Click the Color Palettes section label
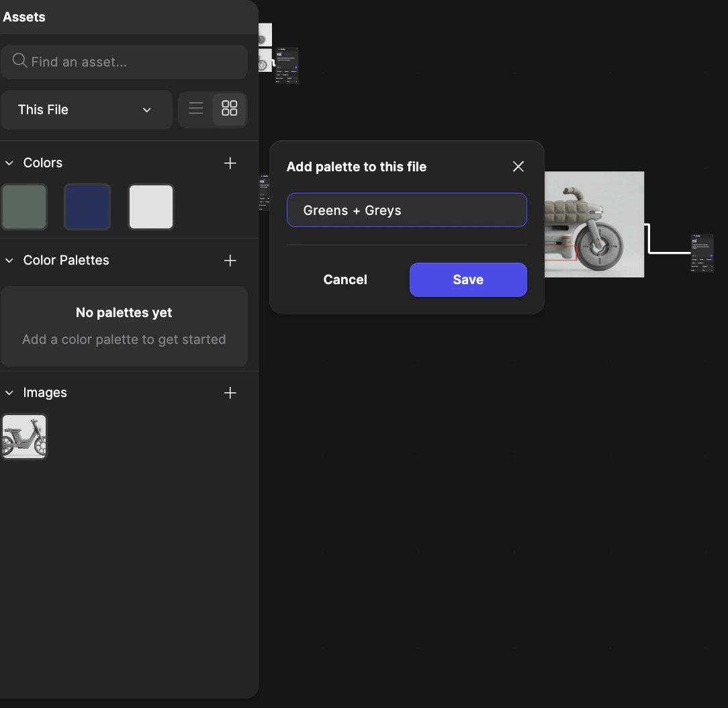 pos(66,261)
